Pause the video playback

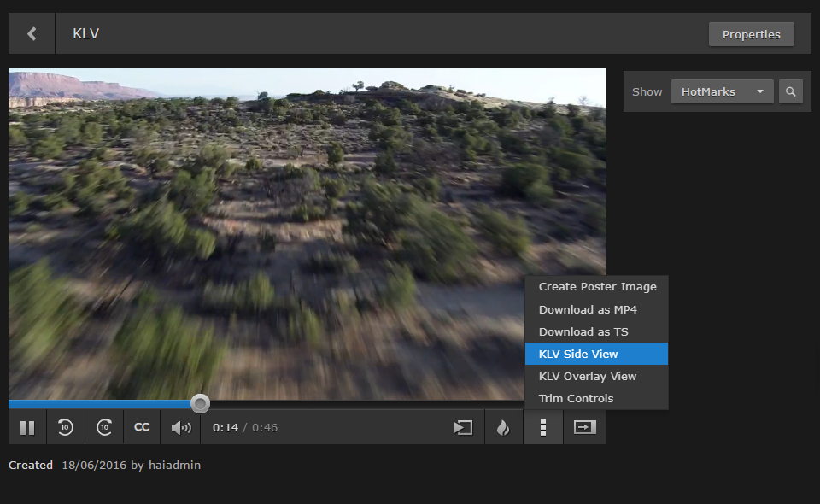click(x=27, y=427)
